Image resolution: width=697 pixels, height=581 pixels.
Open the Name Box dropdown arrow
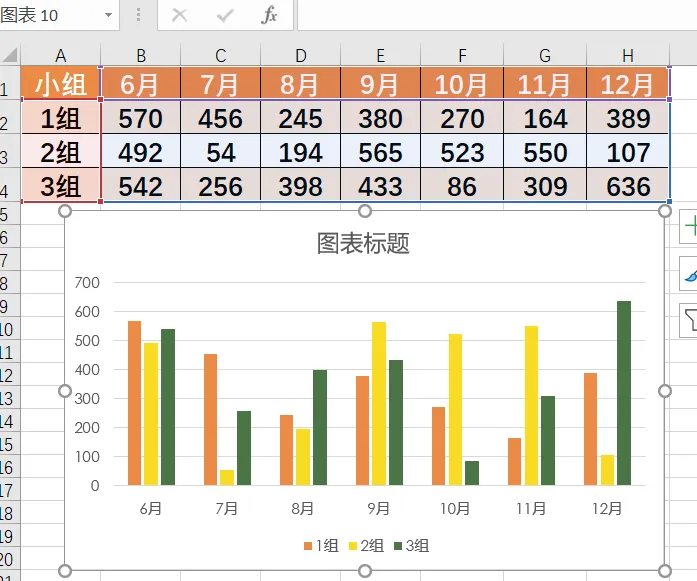[x=108, y=15]
